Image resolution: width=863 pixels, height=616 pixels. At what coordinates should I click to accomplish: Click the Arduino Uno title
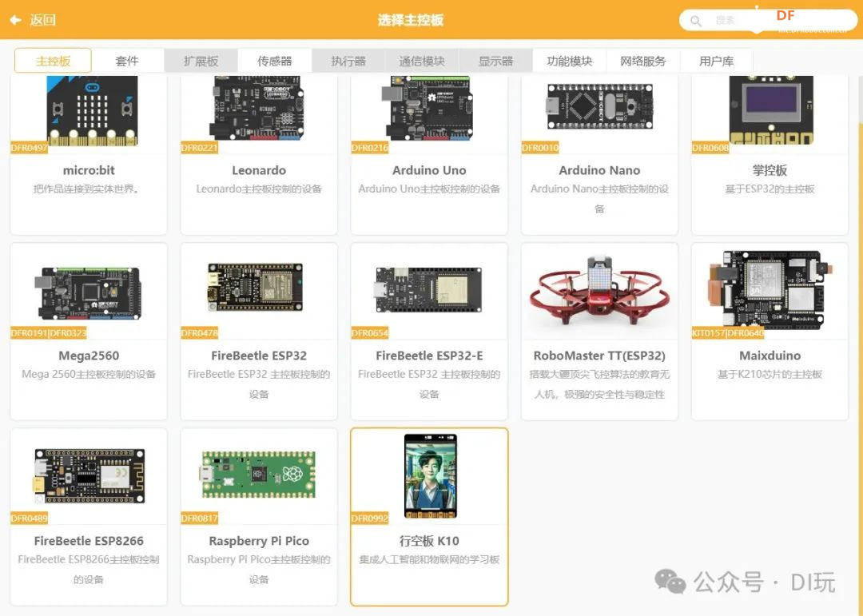click(x=429, y=170)
